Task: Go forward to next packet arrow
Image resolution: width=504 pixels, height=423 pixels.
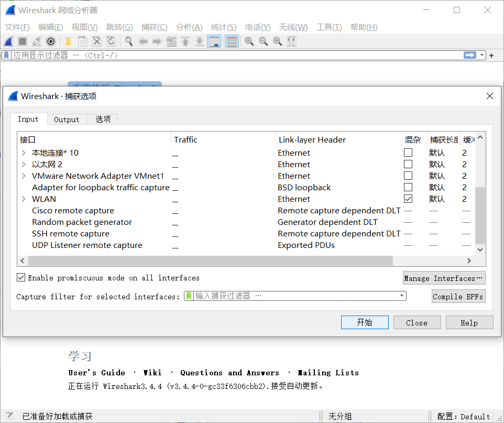Action: tap(157, 41)
